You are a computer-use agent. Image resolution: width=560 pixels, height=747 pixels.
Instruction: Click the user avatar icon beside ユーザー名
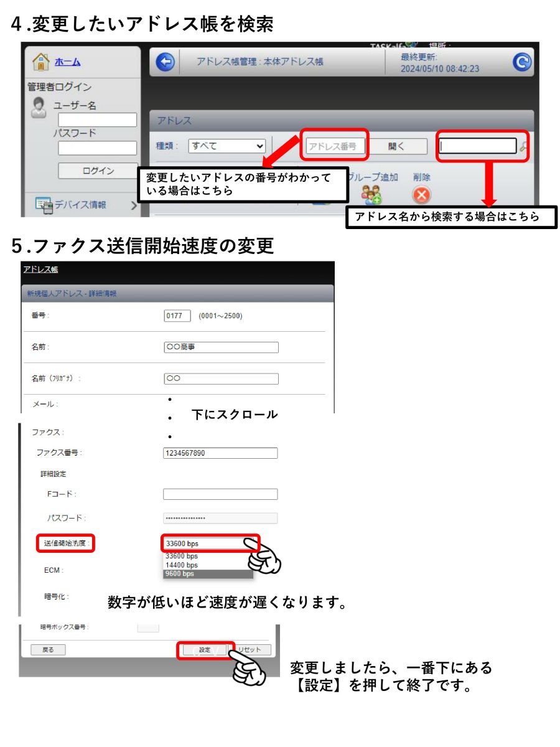(x=39, y=106)
